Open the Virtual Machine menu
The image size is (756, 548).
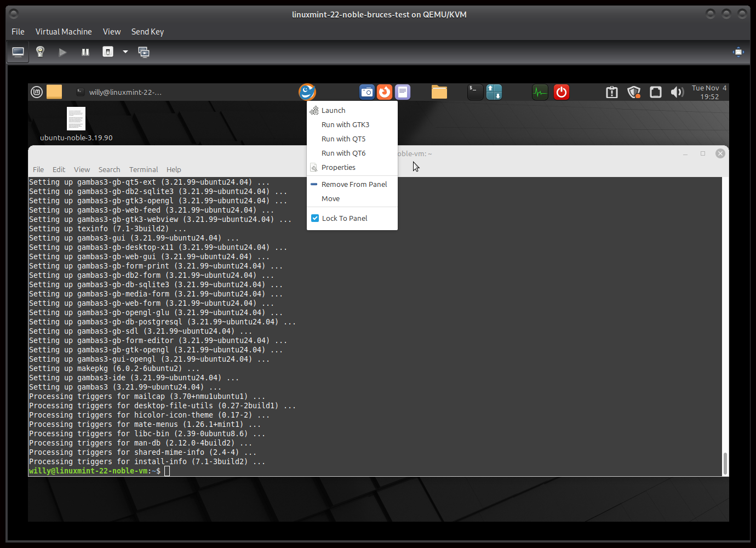coord(64,32)
